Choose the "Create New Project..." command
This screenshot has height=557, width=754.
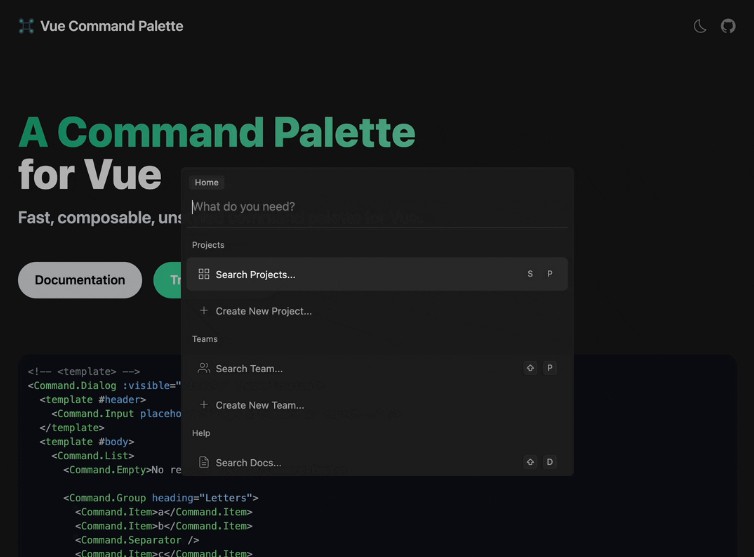[x=263, y=311]
